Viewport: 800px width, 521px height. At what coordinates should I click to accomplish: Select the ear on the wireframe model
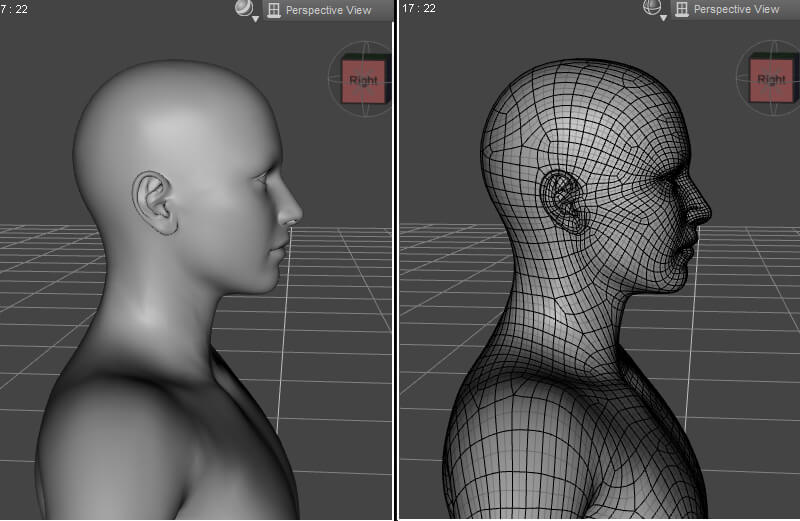(x=562, y=203)
